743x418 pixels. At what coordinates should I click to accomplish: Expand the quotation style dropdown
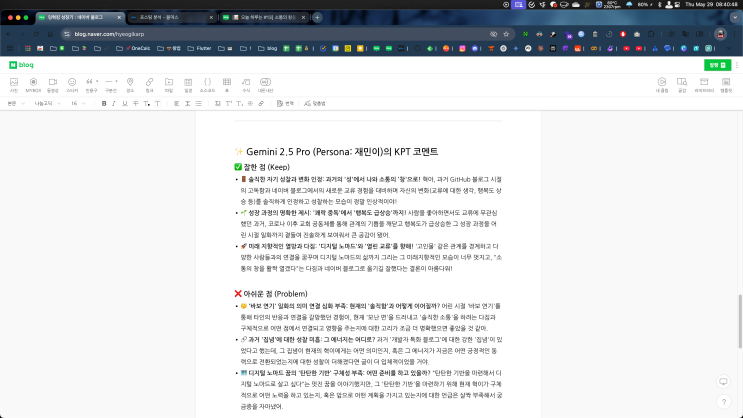coord(97,82)
